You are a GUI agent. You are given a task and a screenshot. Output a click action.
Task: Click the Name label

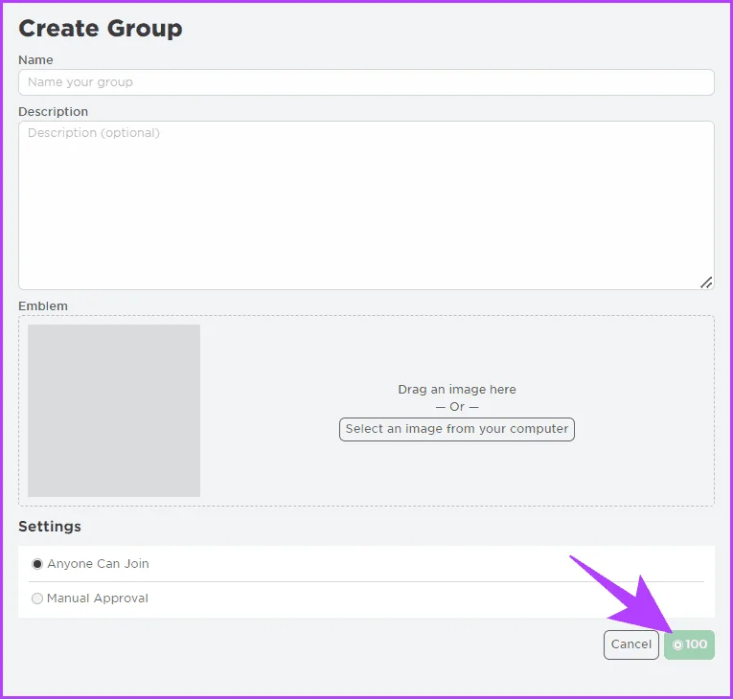(35, 59)
